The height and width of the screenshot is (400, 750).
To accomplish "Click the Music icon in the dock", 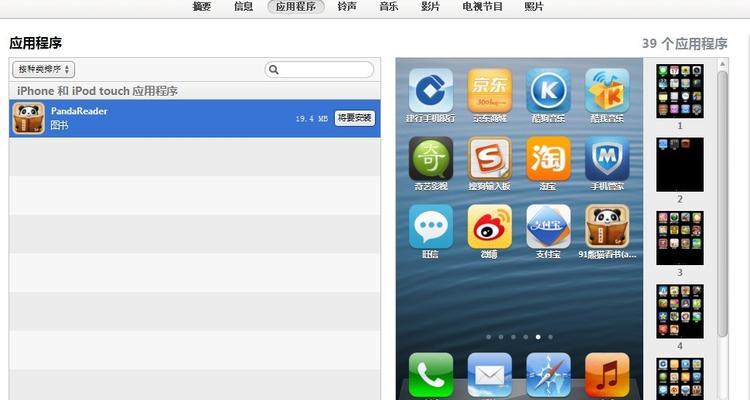I will (607, 375).
